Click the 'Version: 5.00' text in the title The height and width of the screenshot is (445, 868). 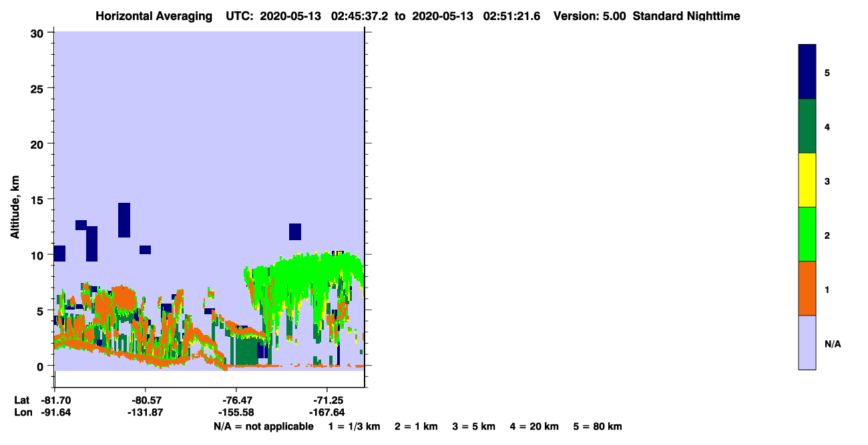click(589, 16)
